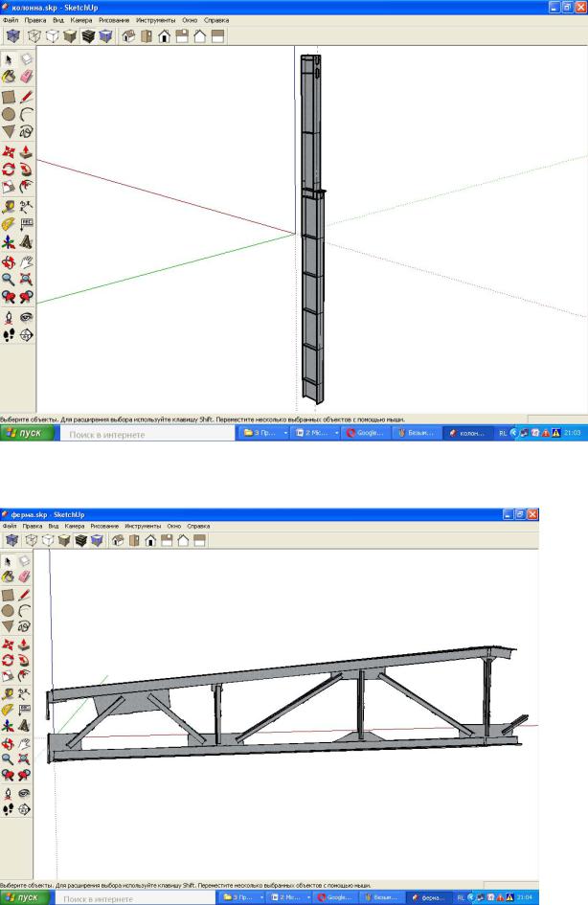Screen dimensions: 588x905
Task: Select the Walk footprints tool in ферма.skp window
Action: click(8, 809)
